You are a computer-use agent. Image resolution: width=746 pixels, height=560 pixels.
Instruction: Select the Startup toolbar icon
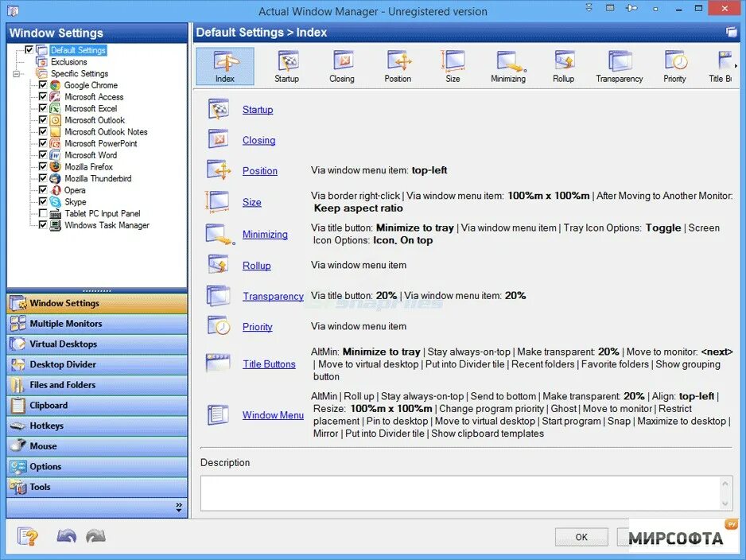click(x=286, y=64)
